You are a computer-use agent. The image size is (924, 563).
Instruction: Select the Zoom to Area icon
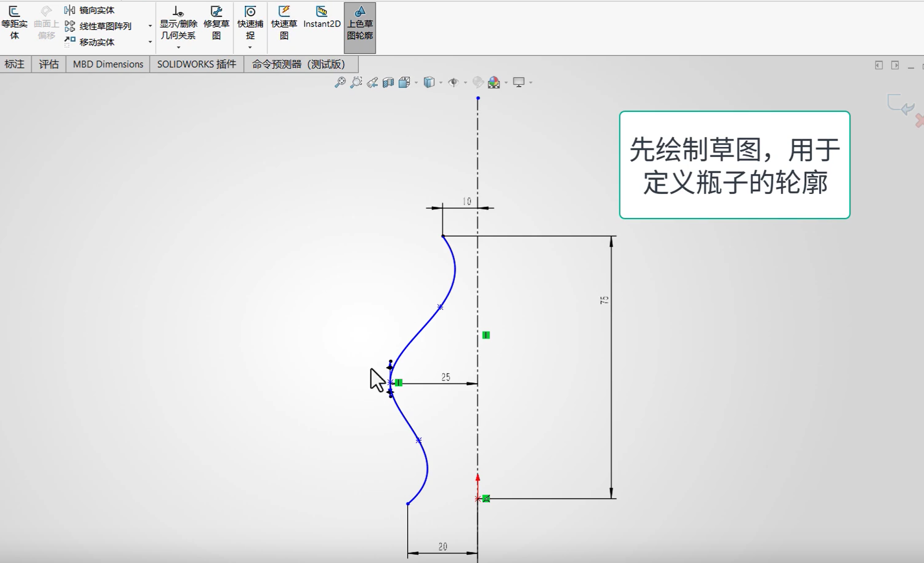tap(356, 82)
